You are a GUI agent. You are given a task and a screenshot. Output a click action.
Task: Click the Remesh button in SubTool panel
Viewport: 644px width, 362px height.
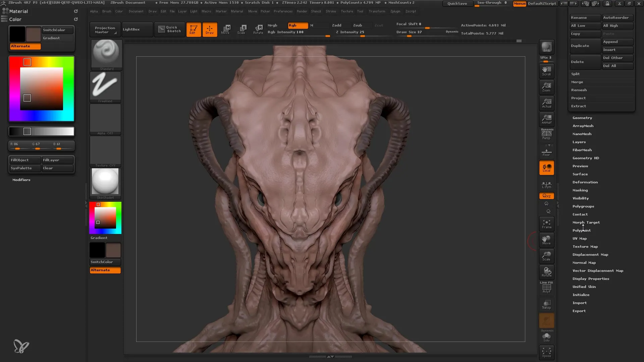pyautogui.click(x=579, y=90)
